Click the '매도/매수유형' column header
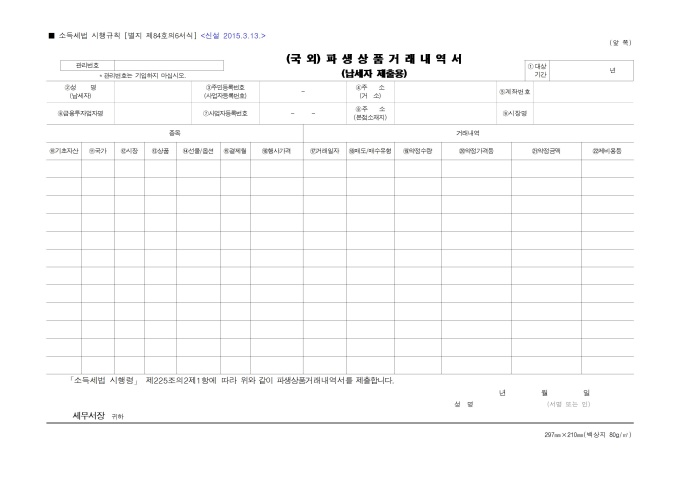The image size is (680, 481). [x=370, y=151]
